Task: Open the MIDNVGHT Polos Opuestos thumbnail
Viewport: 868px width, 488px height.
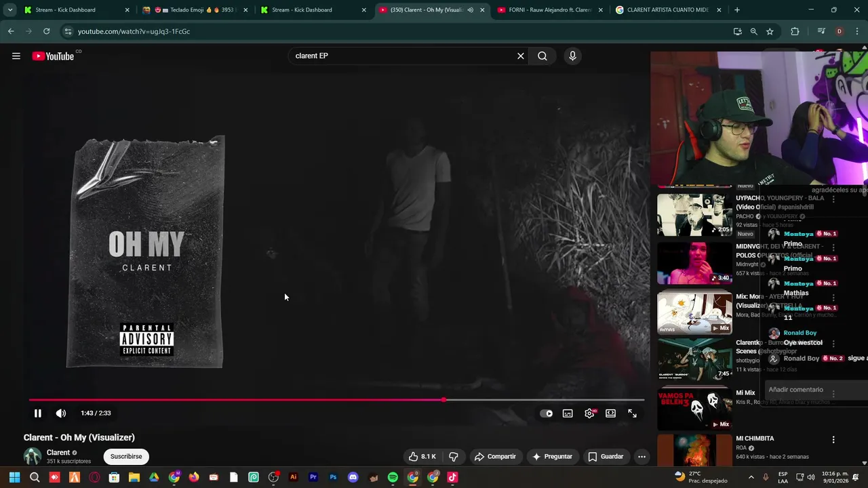Action: [x=694, y=264]
